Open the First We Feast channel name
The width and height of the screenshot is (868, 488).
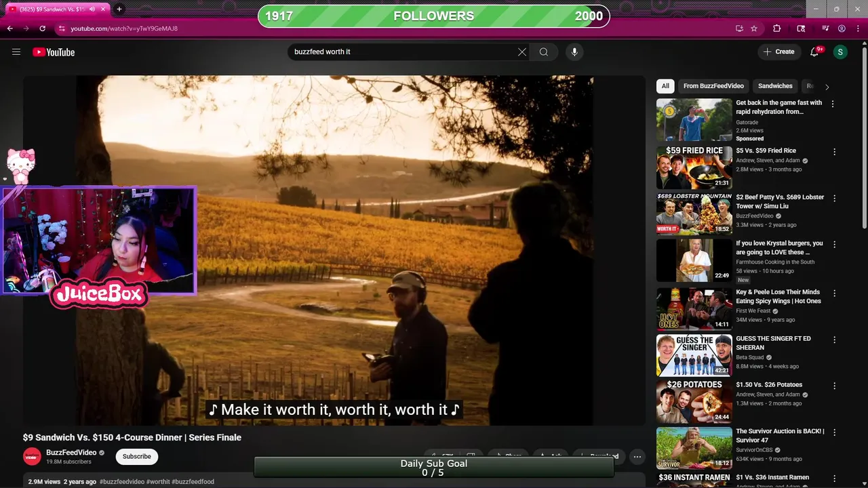(753, 311)
